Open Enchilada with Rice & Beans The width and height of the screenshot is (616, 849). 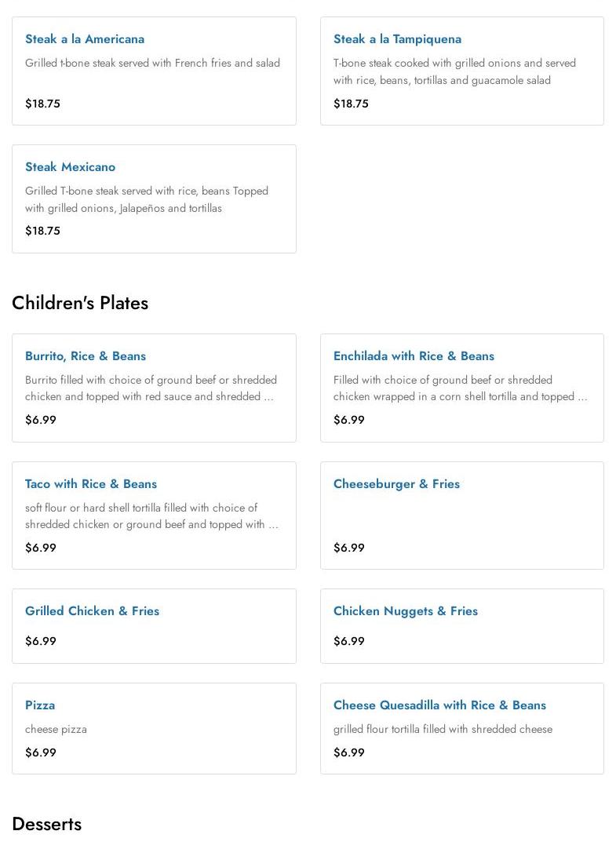tap(414, 356)
